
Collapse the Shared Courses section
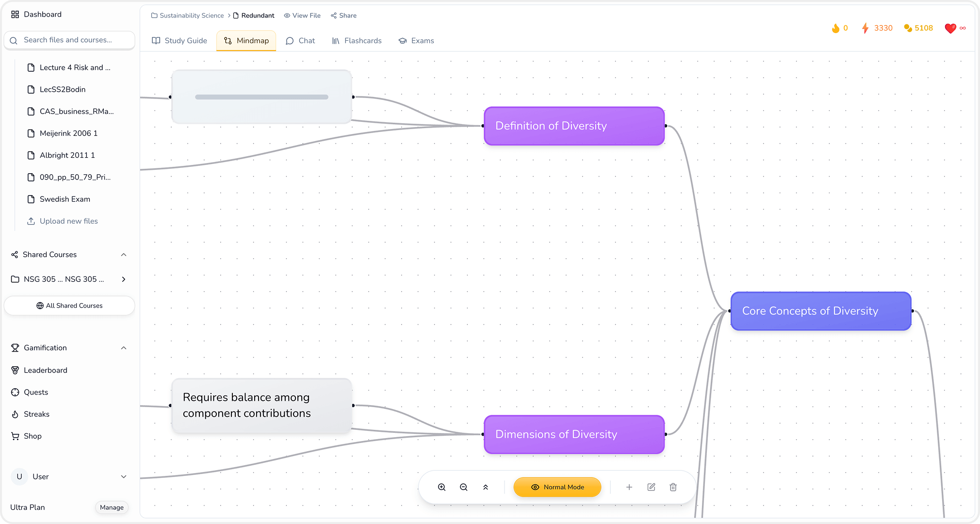click(124, 255)
